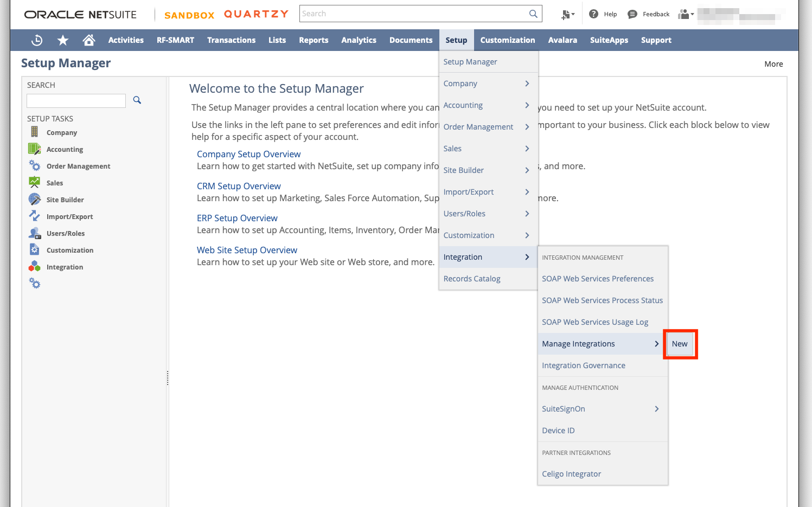Open the CRM Setup Overview link
Viewport: 812px width, 507px height.
tap(239, 186)
